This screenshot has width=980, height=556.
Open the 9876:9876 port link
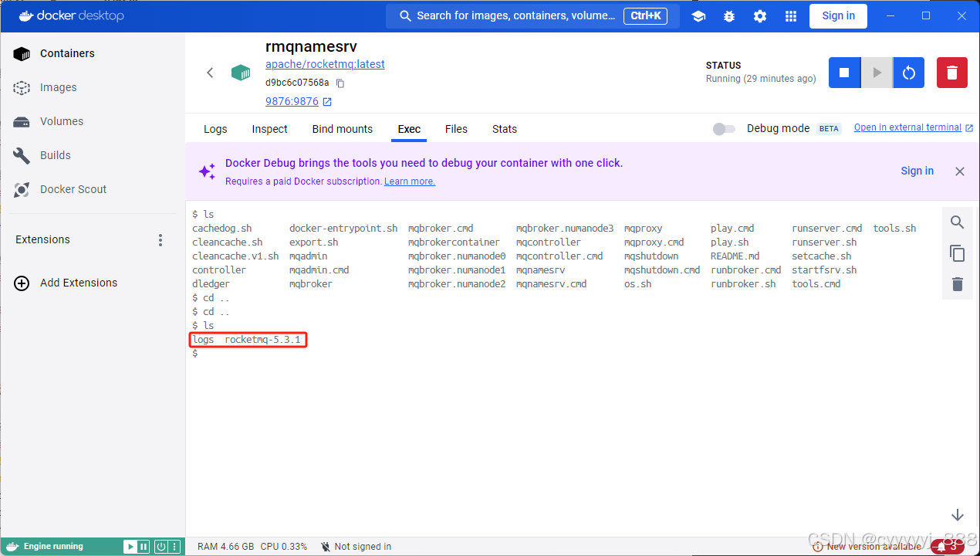tap(293, 100)
